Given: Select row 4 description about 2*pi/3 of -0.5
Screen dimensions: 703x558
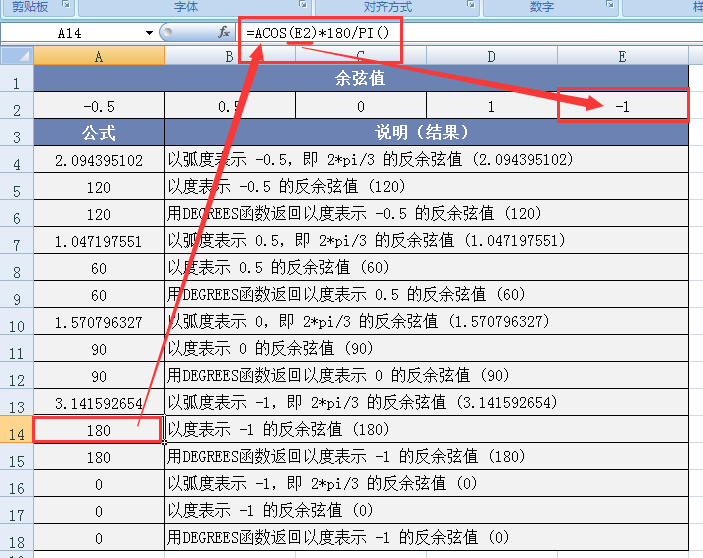Looking at the screenshot, I should (426, 160).
